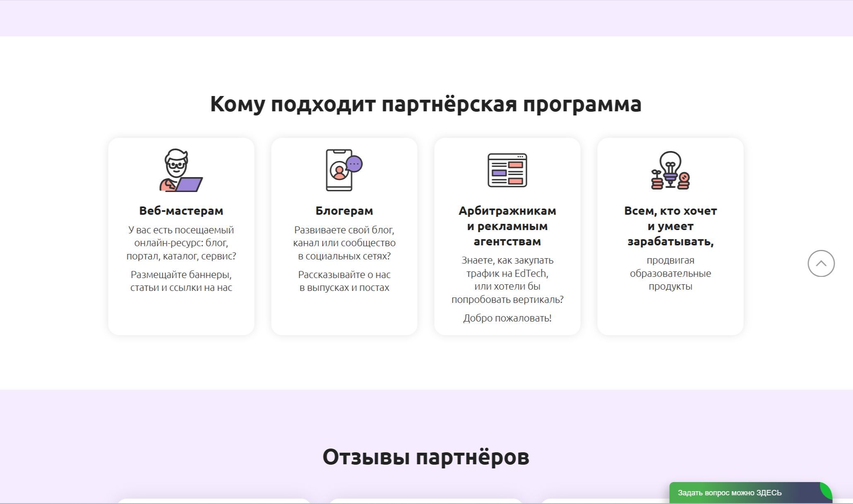The image size is (853, 504).
Task: Click the "Кому подходит партнёрская программа" heading
Action: [x=425, y=104]
